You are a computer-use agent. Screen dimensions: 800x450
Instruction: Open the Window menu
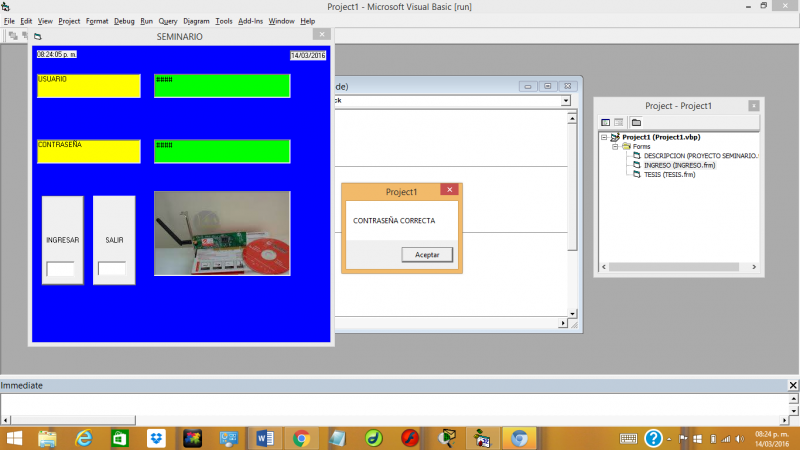[282, 21]
